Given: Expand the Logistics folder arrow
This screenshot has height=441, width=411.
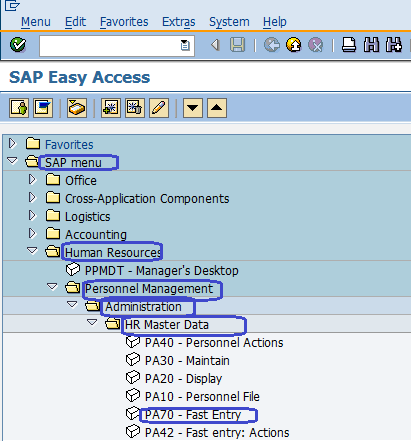Looking at the screenshot, I should [x=32, y=216].
